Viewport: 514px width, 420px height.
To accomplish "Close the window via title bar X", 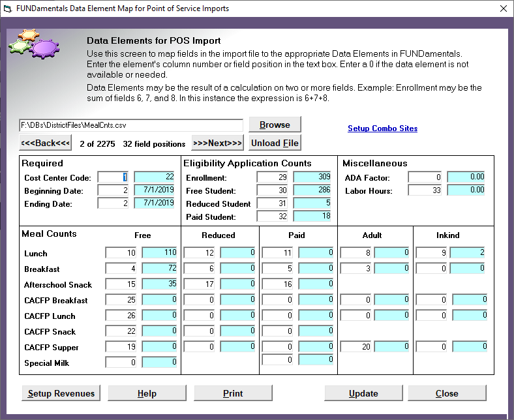I will (x=504, y=8).
